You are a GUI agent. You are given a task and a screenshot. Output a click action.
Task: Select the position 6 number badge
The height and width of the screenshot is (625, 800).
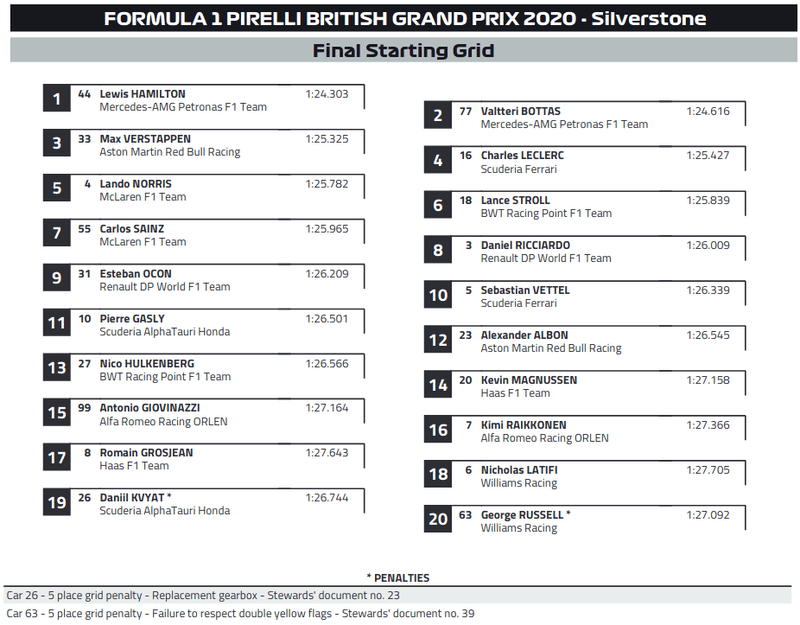(x=438, y=205)
